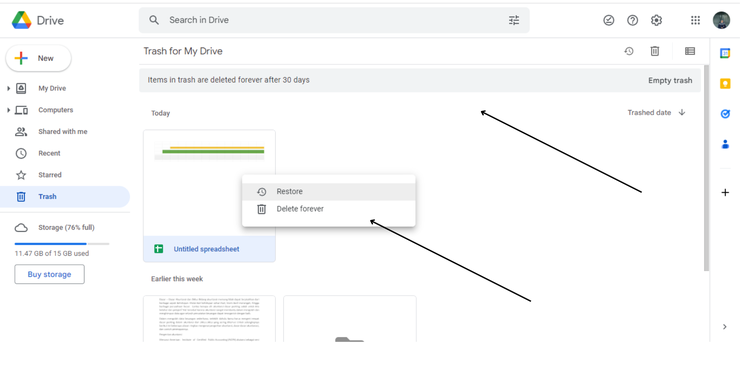Click 'Trash for My Drive' heading

[183, 51]
